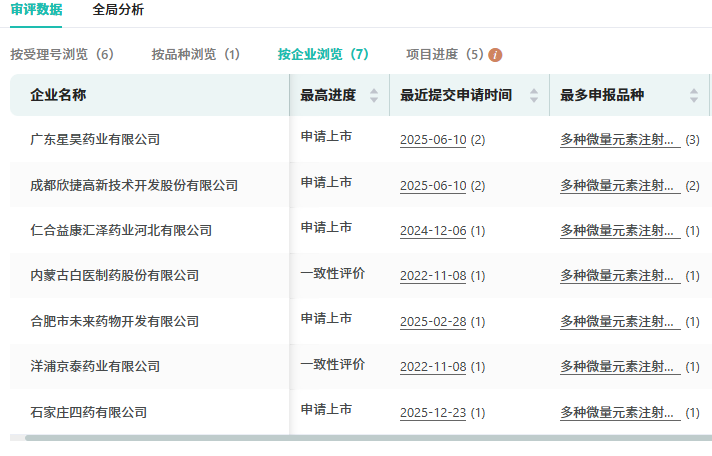The height and width of the screenshot is (456, 712).
Task: Select 按企业浏览 (7) view
Action: pyautogui.click(x=323, y=54)
